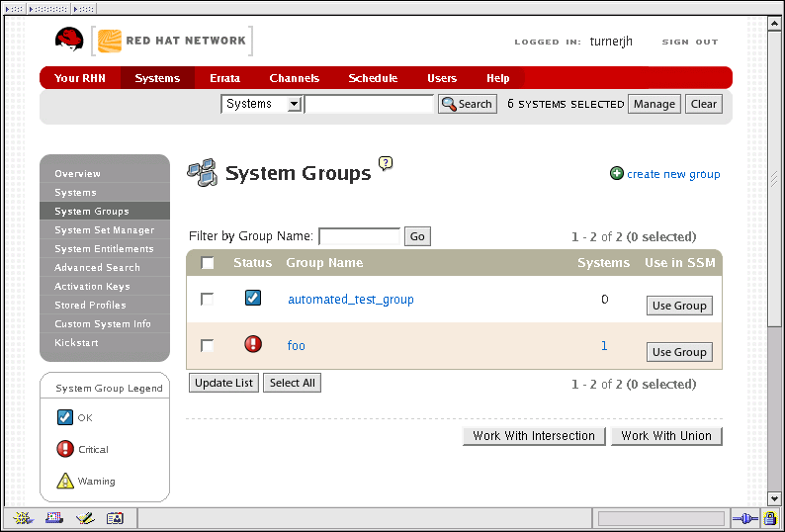This screenshot has height=532, width=785.
Task: Open Advanced Search in sidebar
Action: pos(105,268)
